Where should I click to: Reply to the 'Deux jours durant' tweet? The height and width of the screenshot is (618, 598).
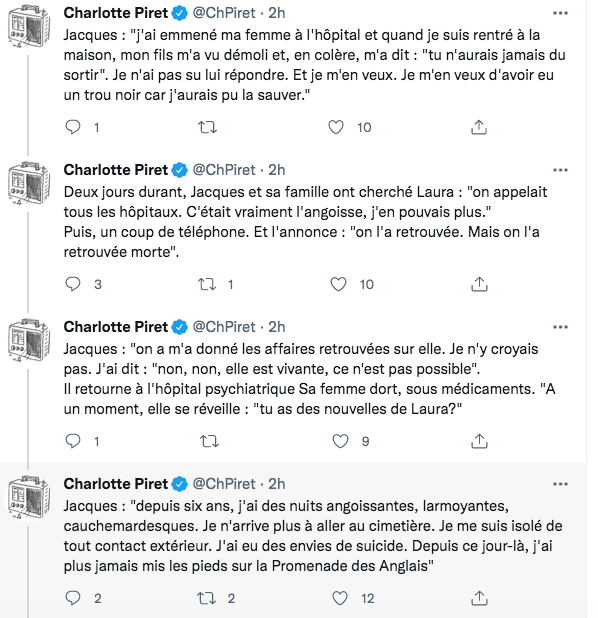(73, 284)
